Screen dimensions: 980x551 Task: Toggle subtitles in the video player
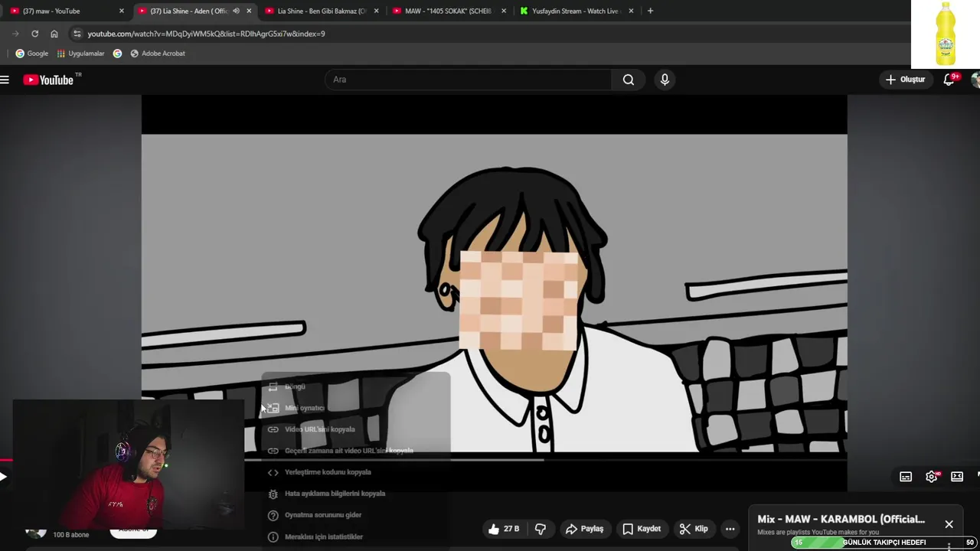[906, 477]
